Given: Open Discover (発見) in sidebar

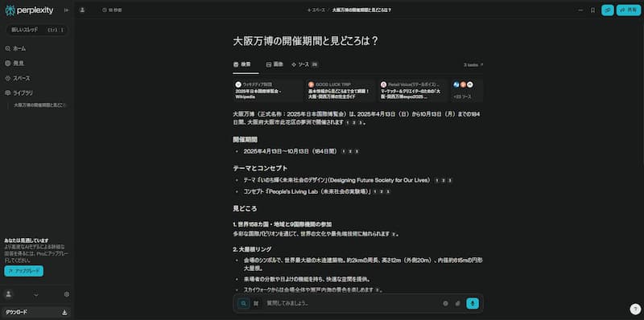Looking at the screenshot, I should click(x=14, y=64).
